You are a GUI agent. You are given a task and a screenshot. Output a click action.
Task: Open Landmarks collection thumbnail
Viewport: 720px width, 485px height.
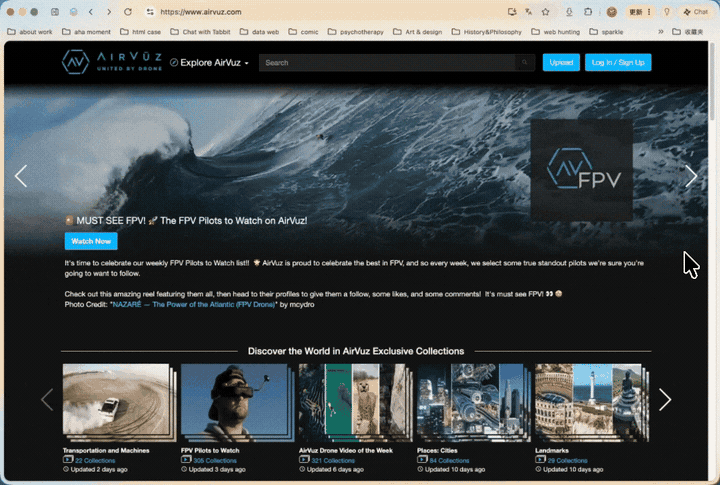[x=591, y=402]
